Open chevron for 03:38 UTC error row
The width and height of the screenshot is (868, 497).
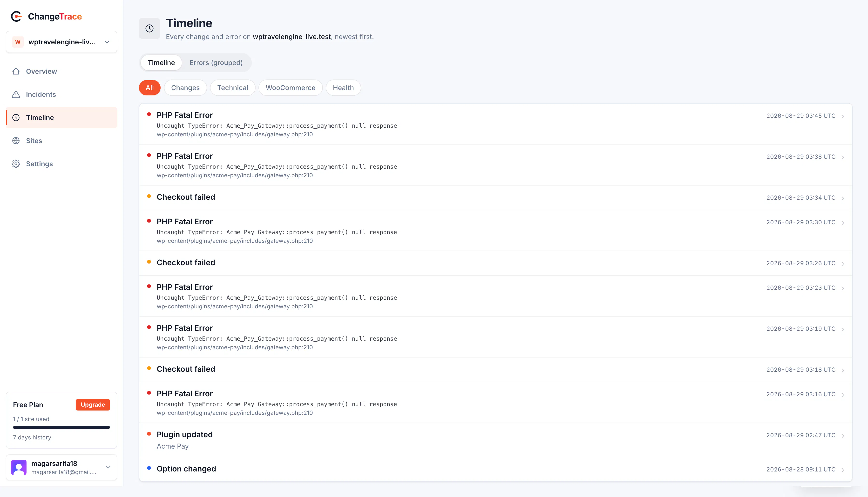click(843, 157)
